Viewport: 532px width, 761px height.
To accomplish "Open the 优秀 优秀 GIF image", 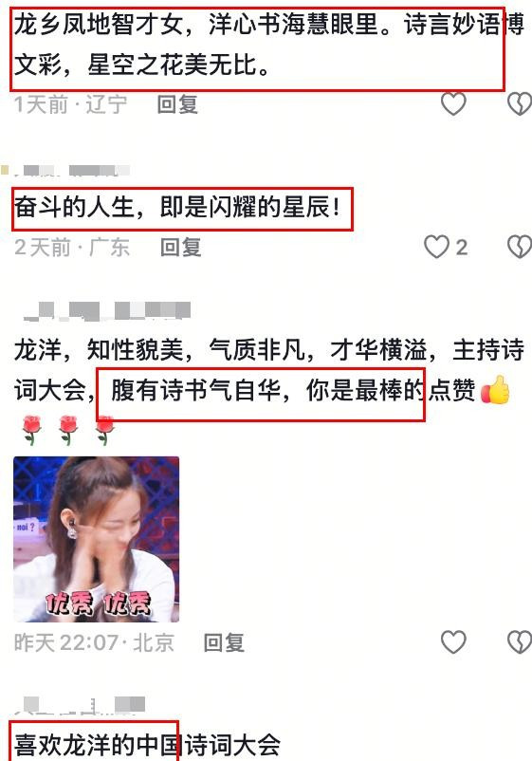I will (x=96, y=539).
